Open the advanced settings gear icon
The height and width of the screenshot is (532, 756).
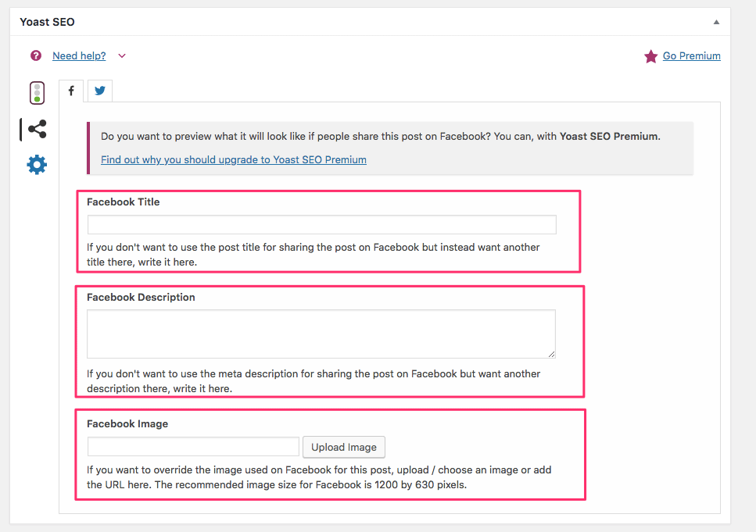(37, 165)
